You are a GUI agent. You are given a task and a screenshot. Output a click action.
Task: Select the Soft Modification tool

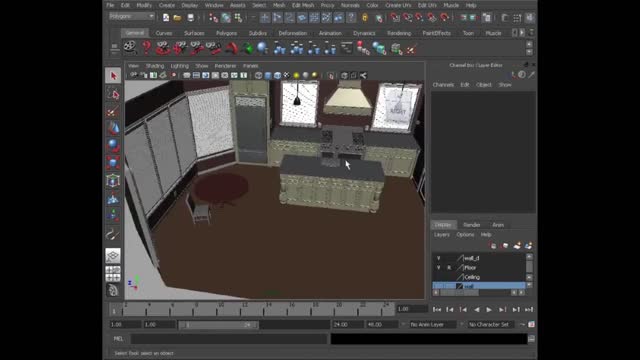(113, 198)
